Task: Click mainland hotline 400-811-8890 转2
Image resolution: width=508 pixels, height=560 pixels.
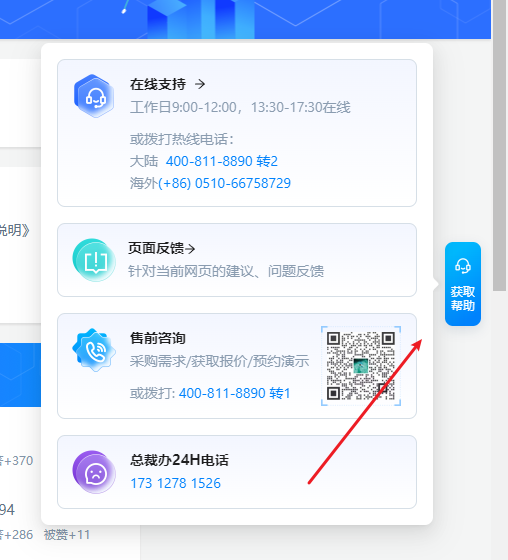Action: [x=221, y=161]
